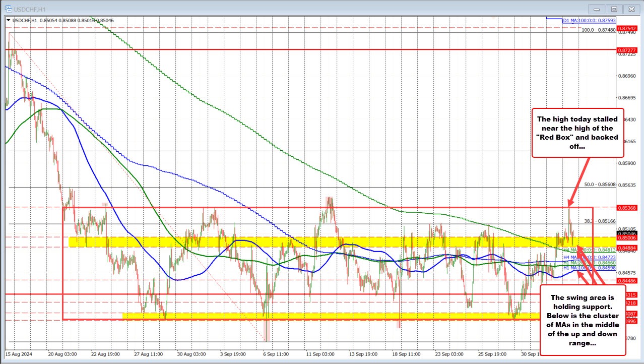Click the black triangle before USDCHF,H1 chart label
This screenshot has height=364, width=644.
point(8,20)
